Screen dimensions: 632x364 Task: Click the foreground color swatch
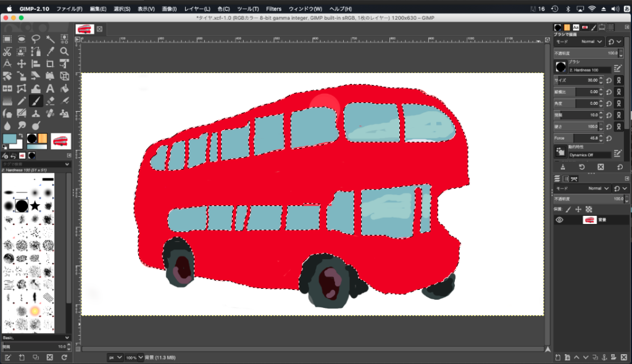9,138
